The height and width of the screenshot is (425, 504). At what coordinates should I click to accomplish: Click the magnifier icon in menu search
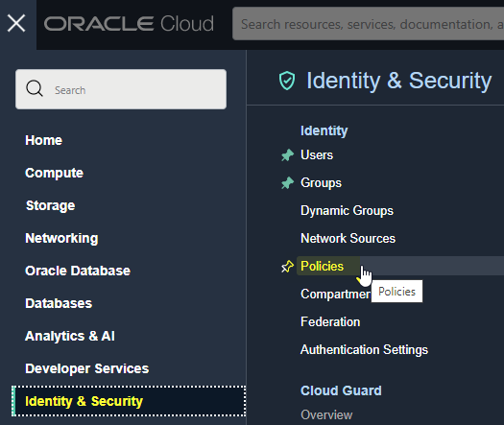point(35,88)
